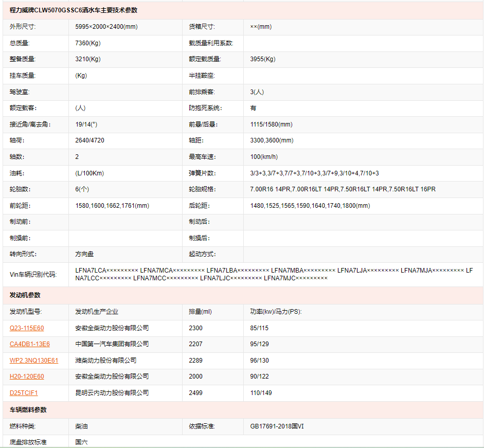This screenshot has width=484, height=448.
Task: Click the 车辆燃料参数 section header
Action: point(28,410)
